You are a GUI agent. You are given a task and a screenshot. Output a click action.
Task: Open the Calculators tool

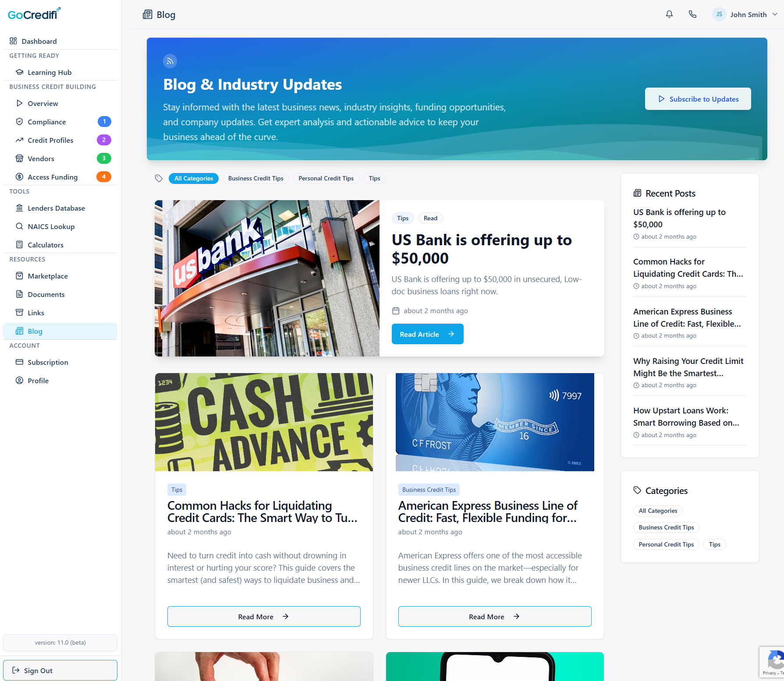tap(46, 245)
